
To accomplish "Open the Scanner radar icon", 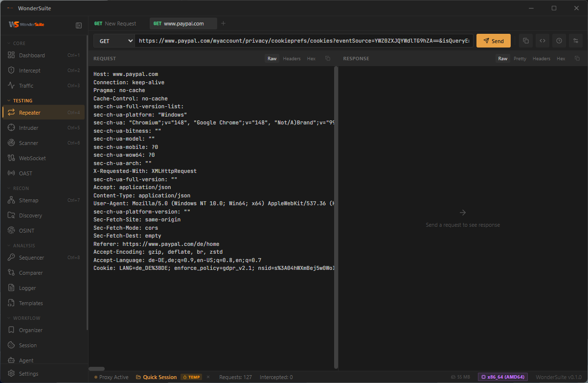I will coord(11,143).
